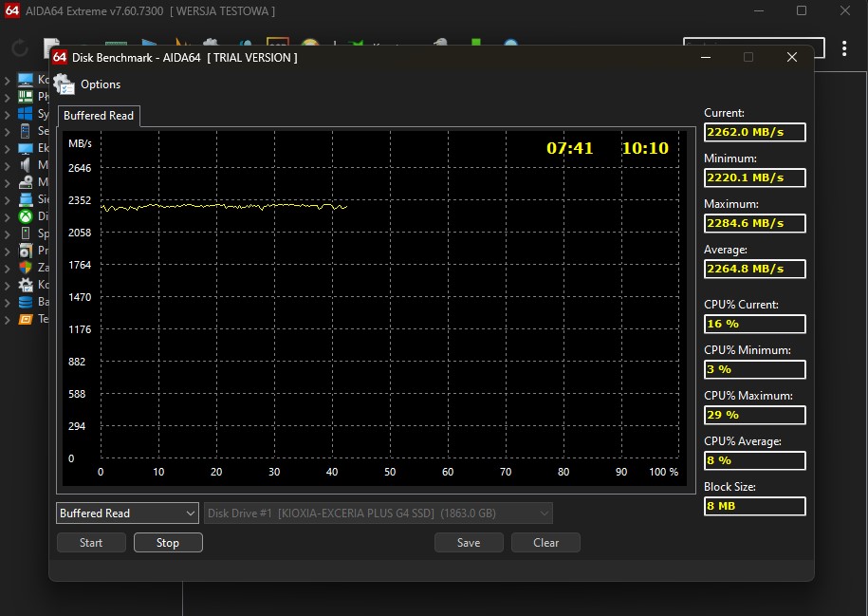Click the Start button

tap(91, 543)
